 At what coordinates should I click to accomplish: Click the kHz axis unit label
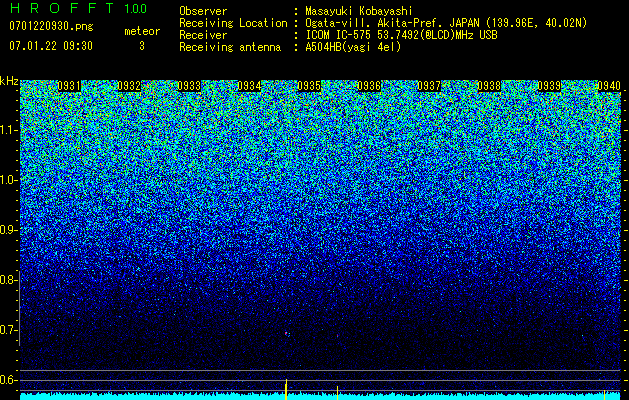point(9,81)
